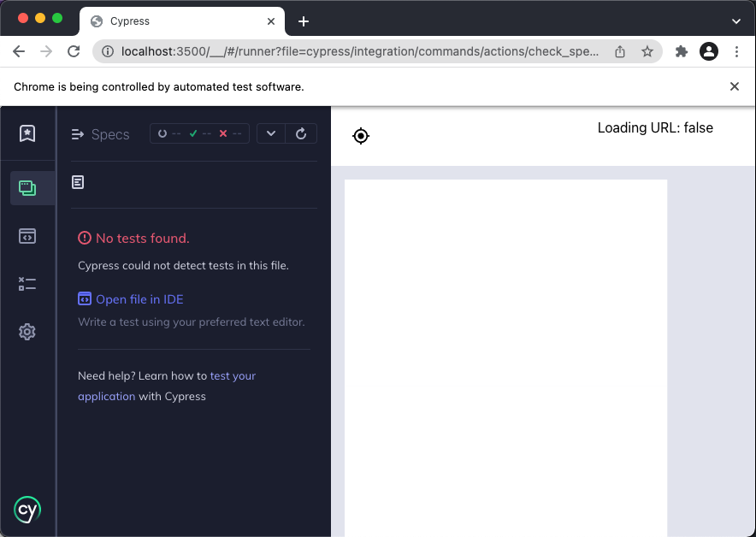
Task: Expand the Specs list toggle icon
Action: click(x=78, y=134)
